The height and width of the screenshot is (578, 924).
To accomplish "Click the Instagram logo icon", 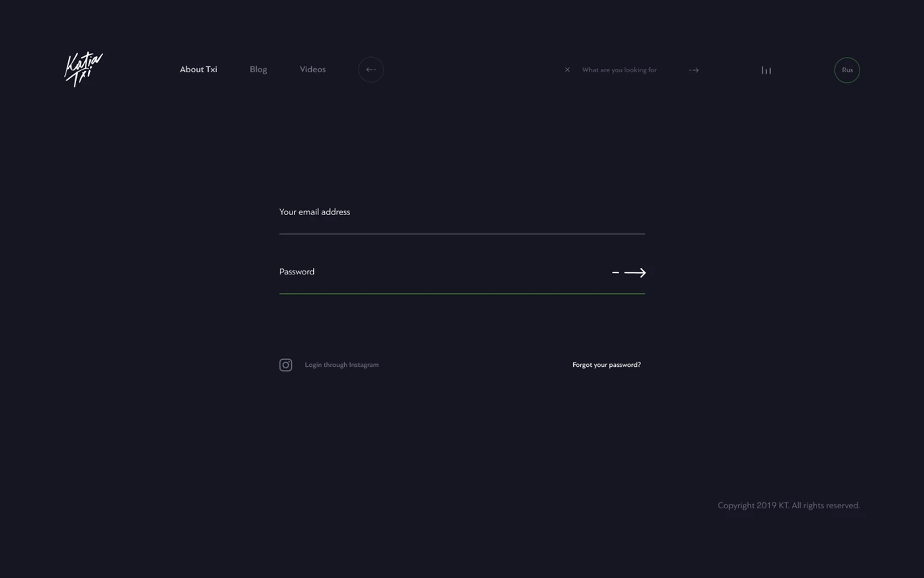I will click(286, 365).
